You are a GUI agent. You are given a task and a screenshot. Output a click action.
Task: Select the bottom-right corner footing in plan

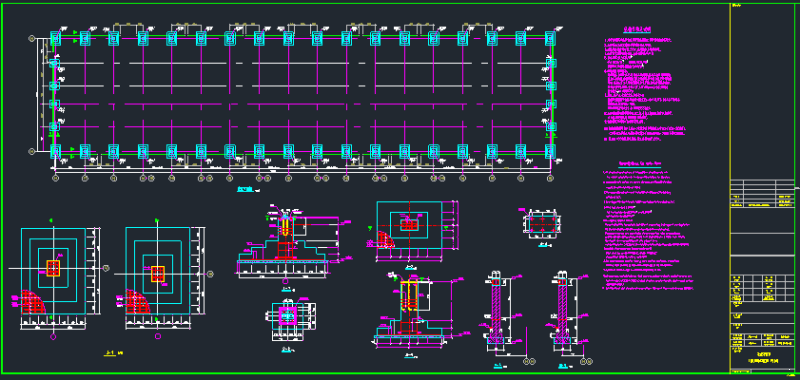[x=550, y=151]
